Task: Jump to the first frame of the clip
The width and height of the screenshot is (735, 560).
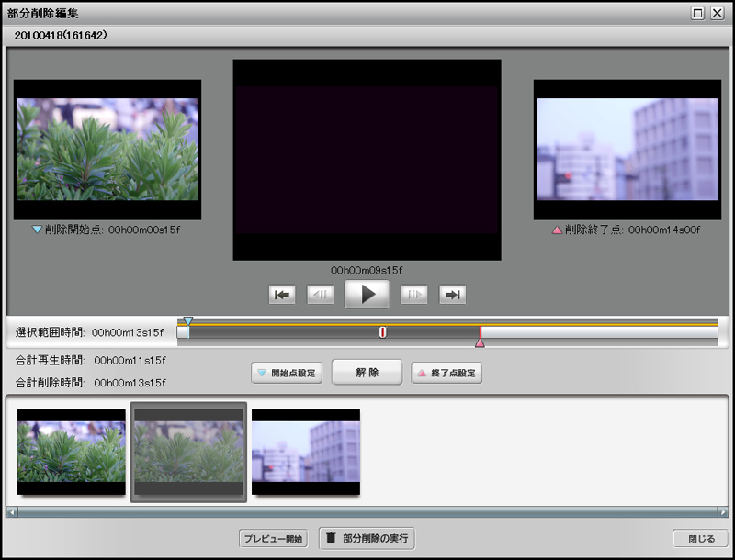Action: pyautogui.click(x=282, y=294)
